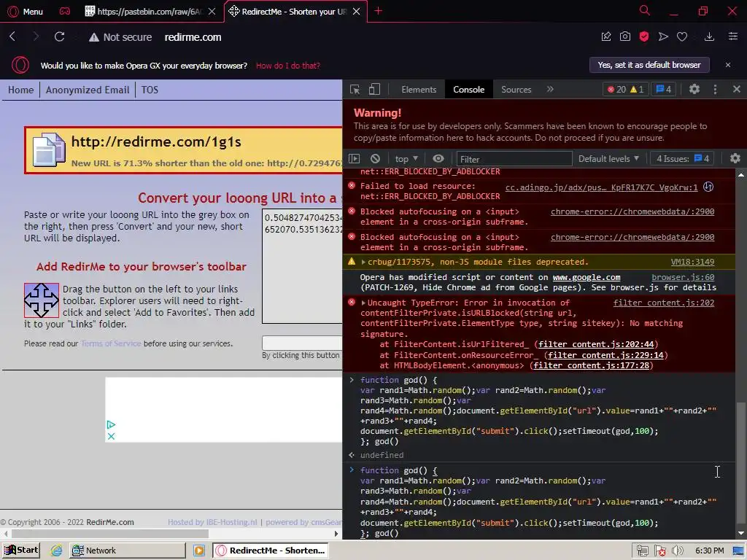Open filter_content.js:202:44 source link
The height and width of the screenshot is (560, 747).
click(x=596, y=344)
